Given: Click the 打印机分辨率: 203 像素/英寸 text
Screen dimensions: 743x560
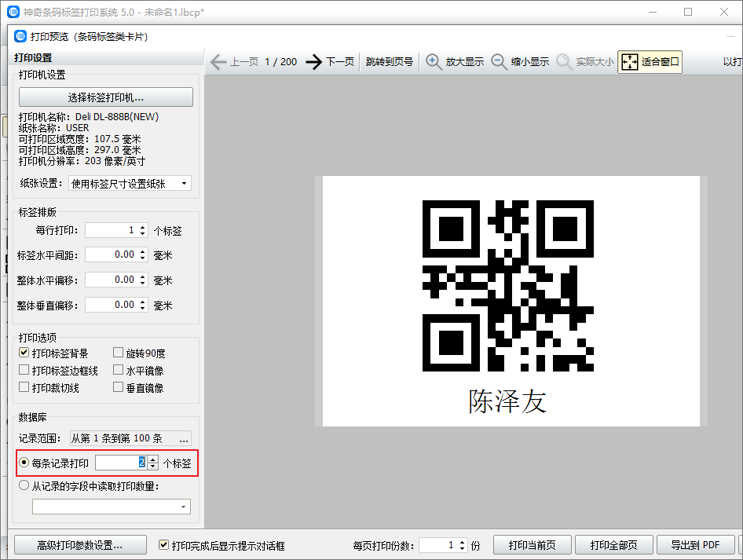Looking at the screenshot, I should [x=82, y=161].
